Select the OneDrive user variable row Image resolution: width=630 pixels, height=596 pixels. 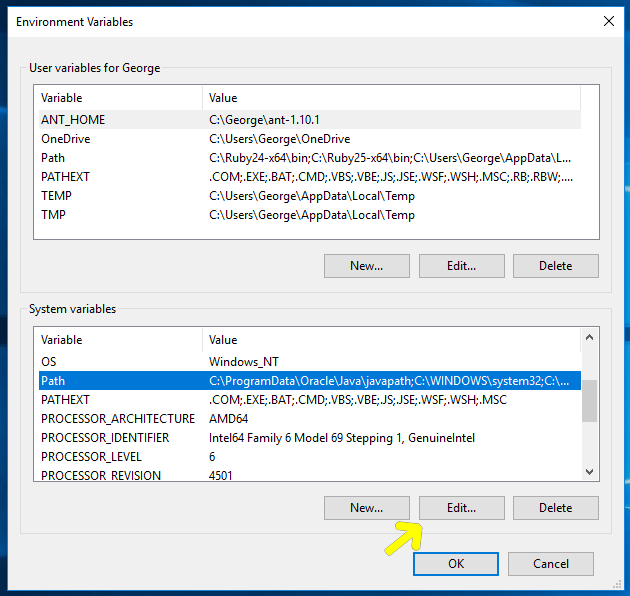pos(310,139)
